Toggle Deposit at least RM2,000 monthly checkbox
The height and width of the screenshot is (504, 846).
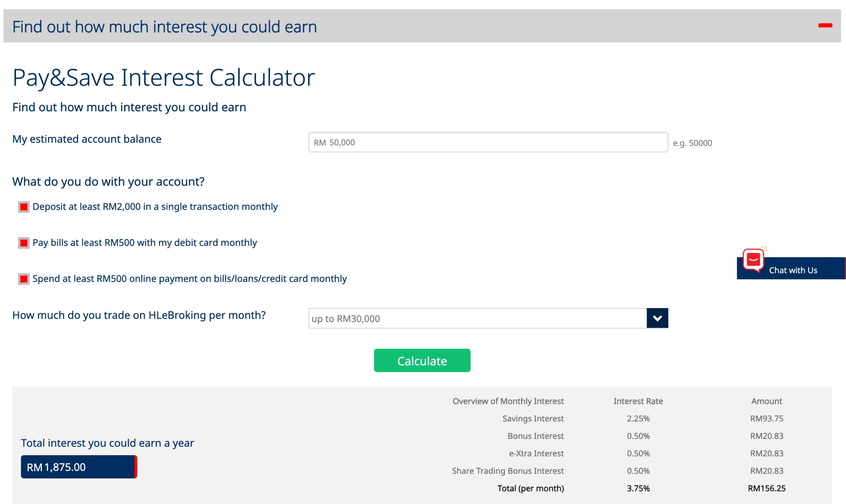(24, 207)
